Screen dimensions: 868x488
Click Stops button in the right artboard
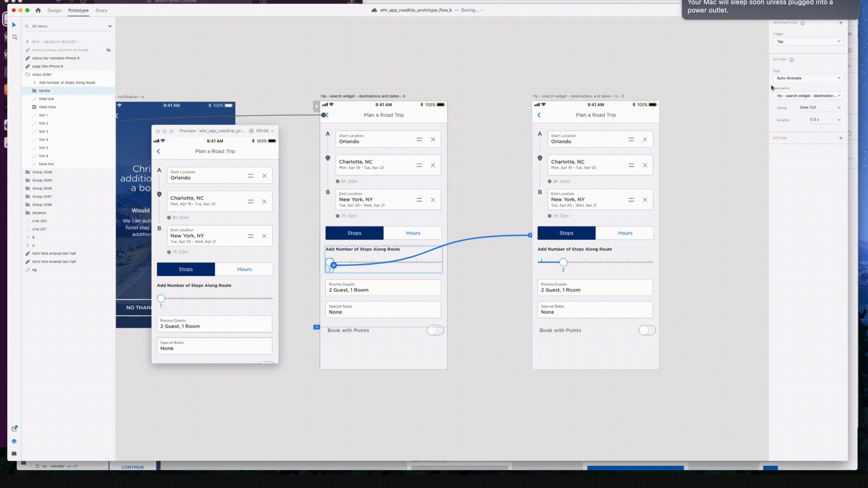pyautogui.click(x=566, y=233)
